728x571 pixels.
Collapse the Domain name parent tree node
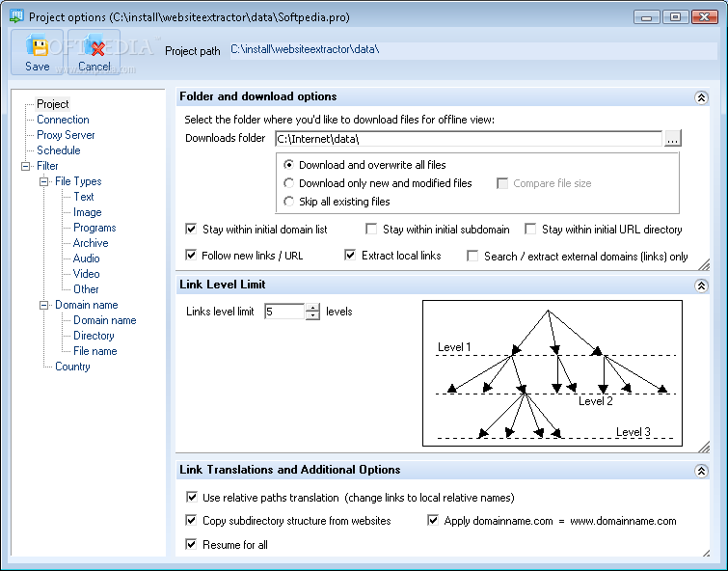point(43,305)
